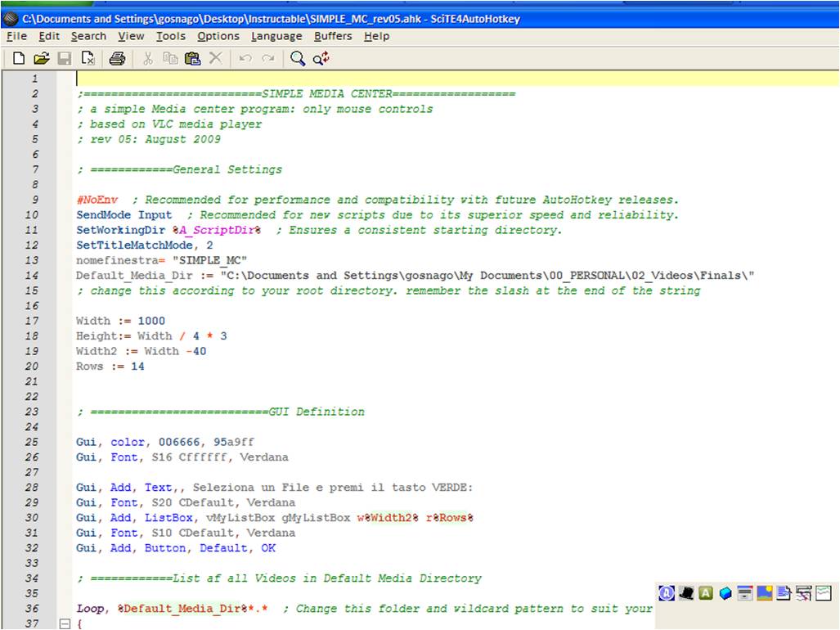Click the "General Settings" comment on line 7
Screen dimensions: 840x630
click(x=227, y=169)
